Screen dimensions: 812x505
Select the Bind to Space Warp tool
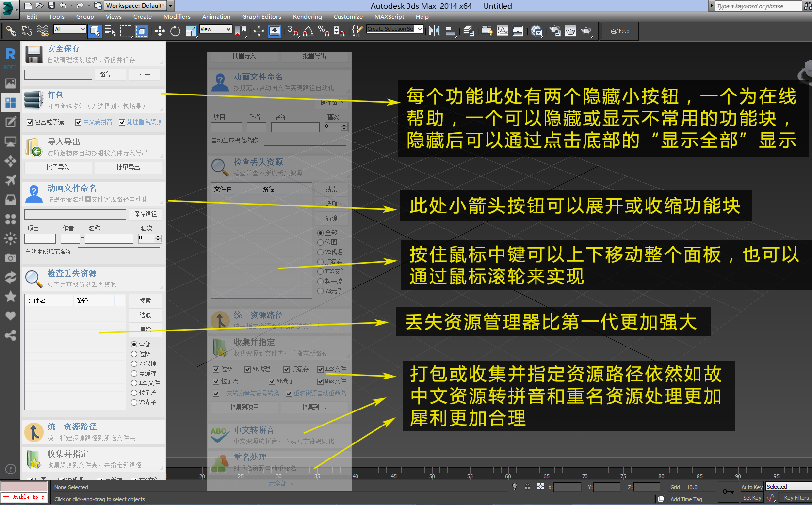pos(43,31)
